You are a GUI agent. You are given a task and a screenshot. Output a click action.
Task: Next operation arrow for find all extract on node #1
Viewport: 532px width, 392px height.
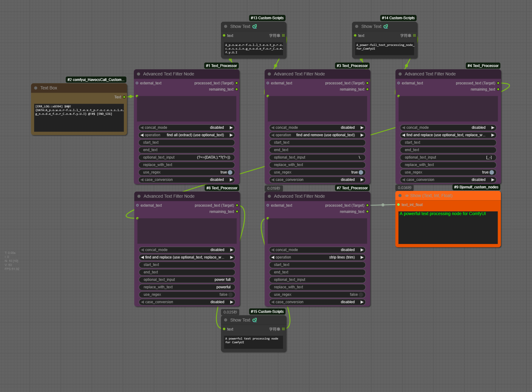click(231, 135)
